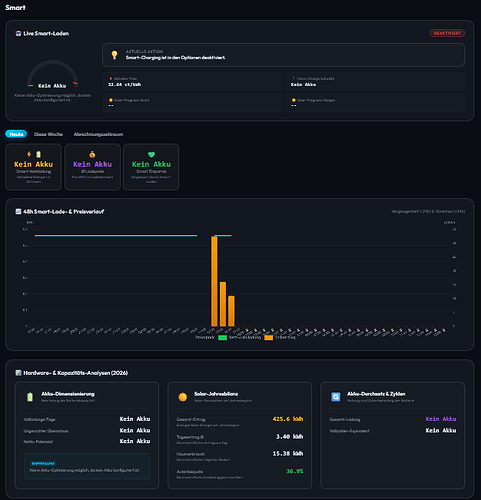Click the battery icon of Akku-Dimensionierung
Viewport: 481px width, 500px height.
click(30, 397)
